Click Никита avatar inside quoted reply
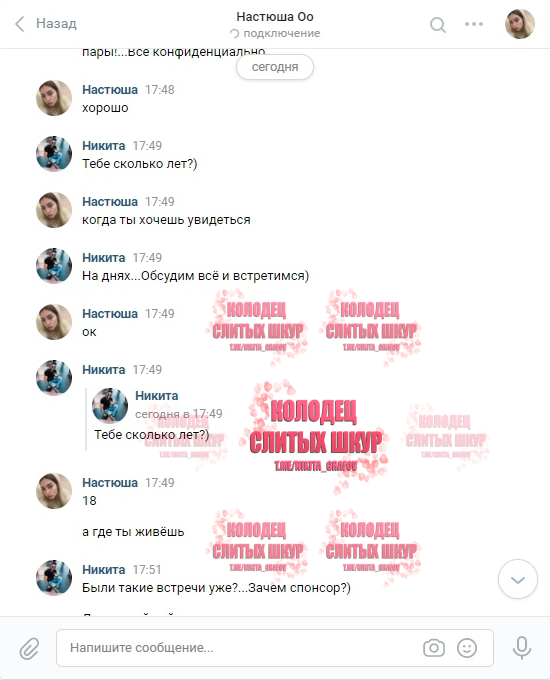Viewport: 550px width, 680px height. [x=110, y=405]
